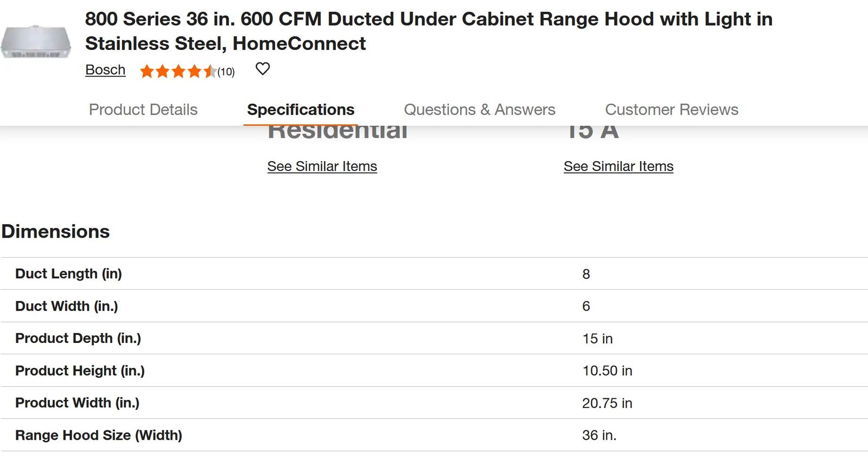See Similar Items under 15 A
The height and width of the screenshot is (464, 868).
pyautogui.click(x=618, y=167)
